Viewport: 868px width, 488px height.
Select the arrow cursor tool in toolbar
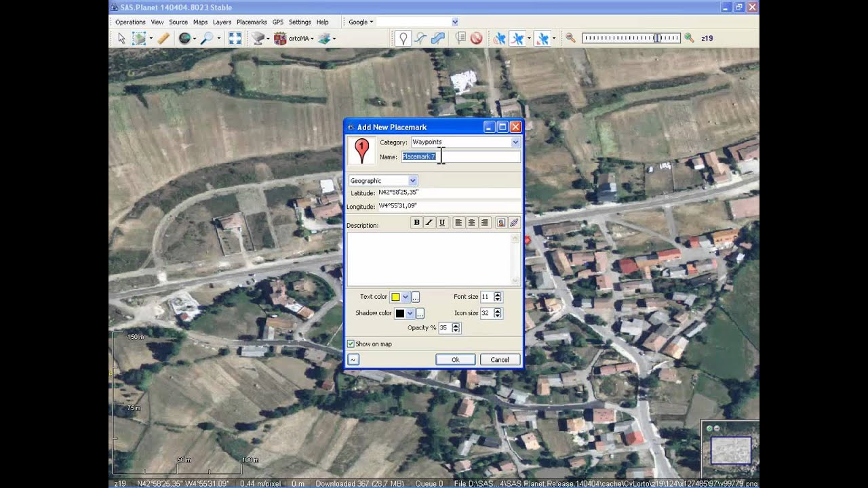tap(121, 39)
